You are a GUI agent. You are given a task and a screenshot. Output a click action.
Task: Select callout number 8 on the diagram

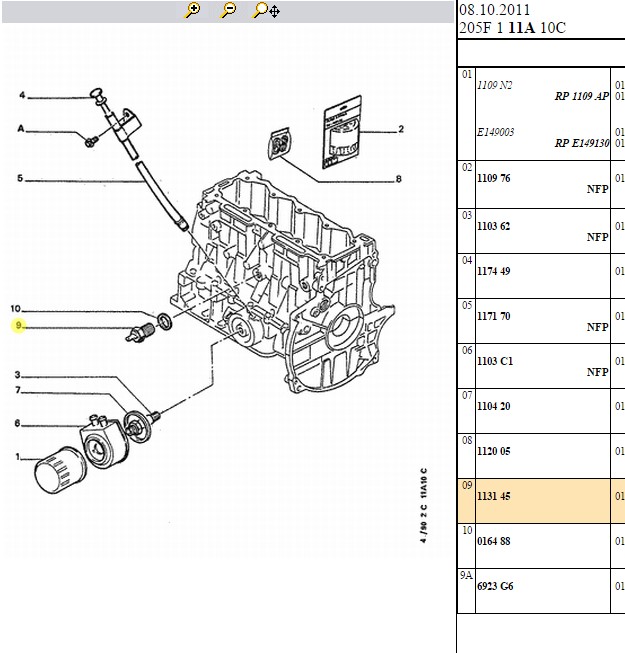tap(398, 179)
